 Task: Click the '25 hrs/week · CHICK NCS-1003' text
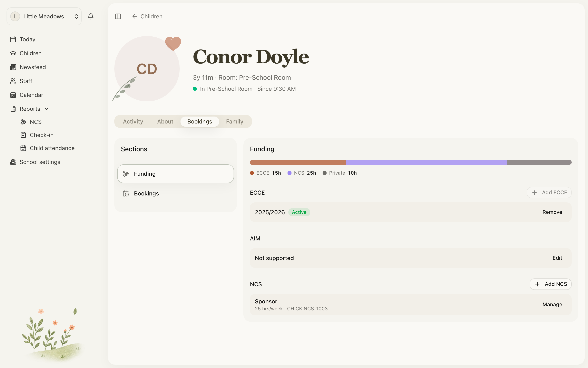291,309
